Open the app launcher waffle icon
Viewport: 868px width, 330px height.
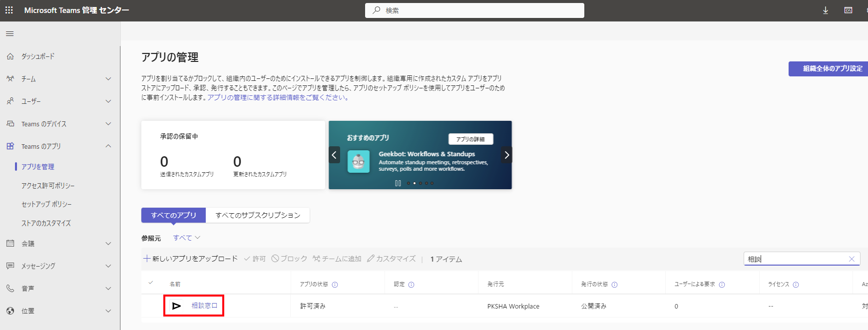(x=9, y=10)
